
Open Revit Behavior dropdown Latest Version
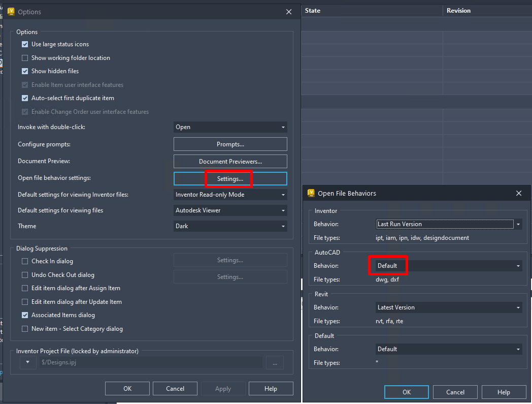(449, 307)
